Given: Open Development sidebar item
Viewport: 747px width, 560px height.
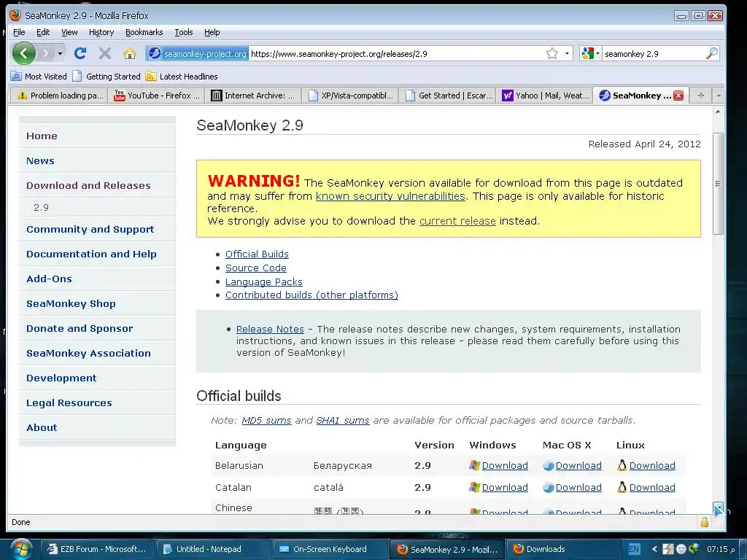Looking at the screenshot, I should tap(61, 378).
